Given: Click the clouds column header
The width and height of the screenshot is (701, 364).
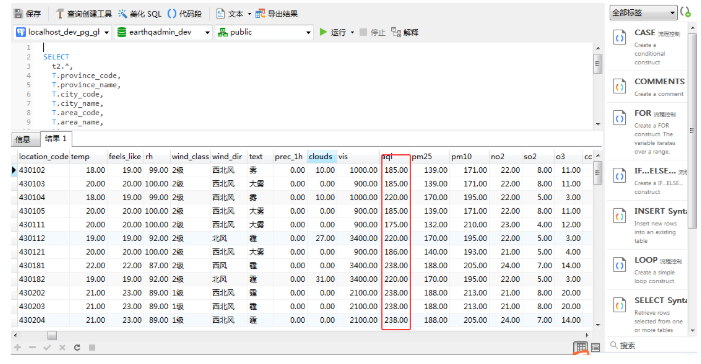Looking at the screenshot, I should (x=322, y=157).
